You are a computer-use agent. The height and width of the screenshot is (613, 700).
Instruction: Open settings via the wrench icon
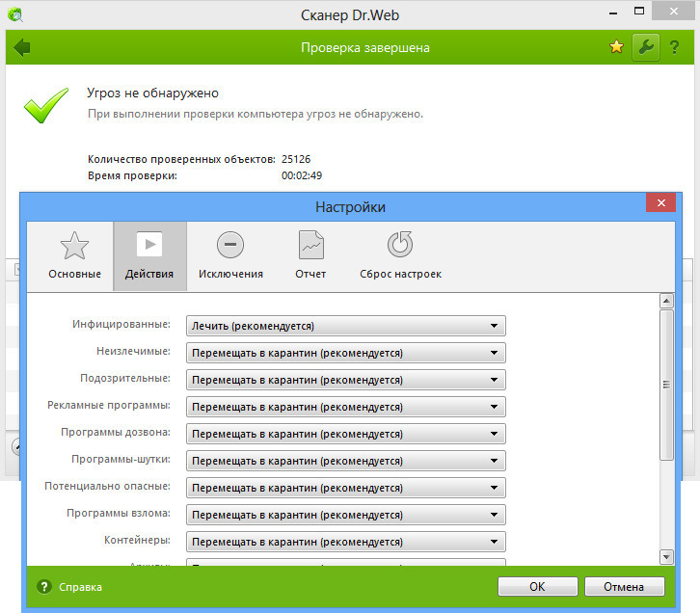point(645,47)
